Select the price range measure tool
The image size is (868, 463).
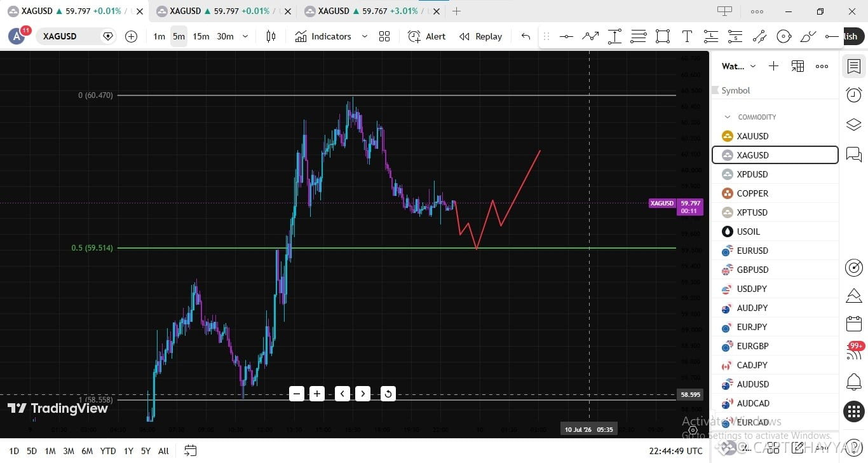pyautogui.click(x=614, y=36)
